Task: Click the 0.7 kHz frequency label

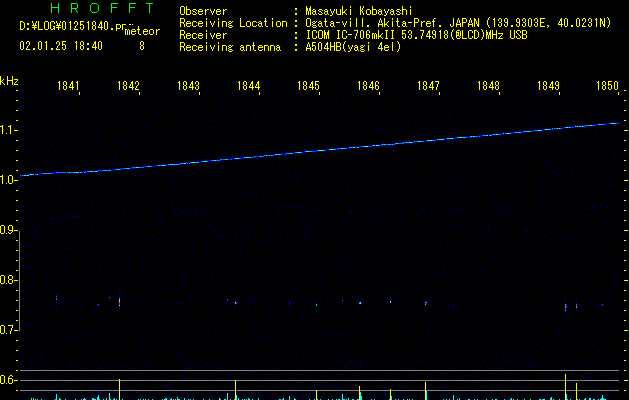Action: (8, 330)
